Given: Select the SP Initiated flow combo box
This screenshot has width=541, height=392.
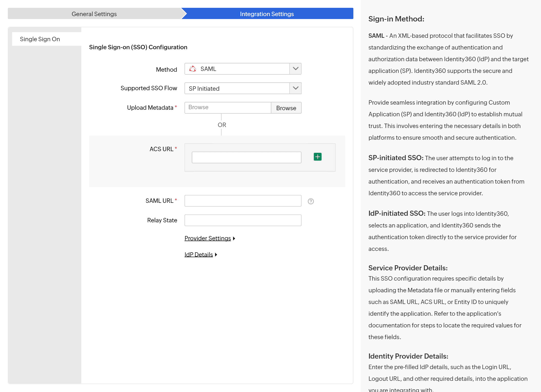Looking at the screenshot, I should tap(243, 88).
